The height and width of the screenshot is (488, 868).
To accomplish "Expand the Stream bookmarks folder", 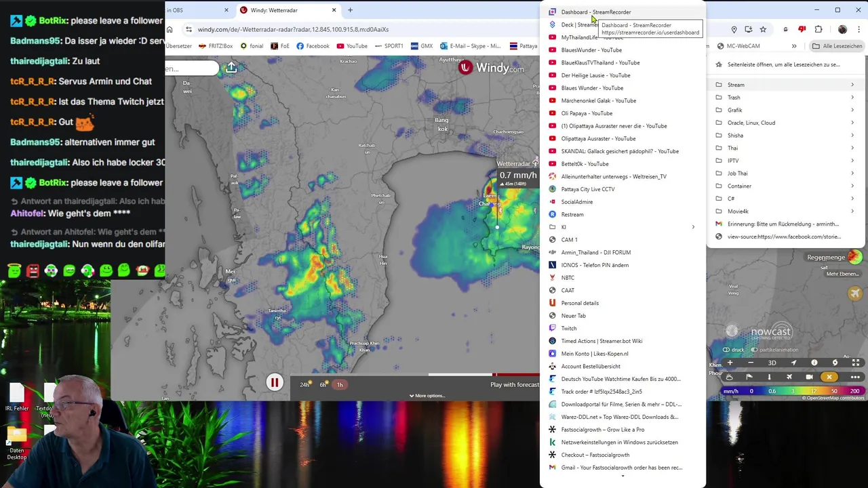I will click(785, 85).
